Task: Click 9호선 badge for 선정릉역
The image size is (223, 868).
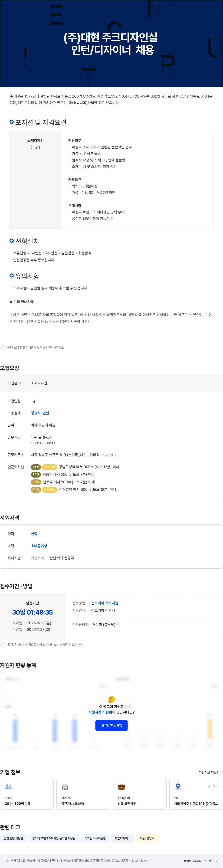Action: tap(36, 489)
